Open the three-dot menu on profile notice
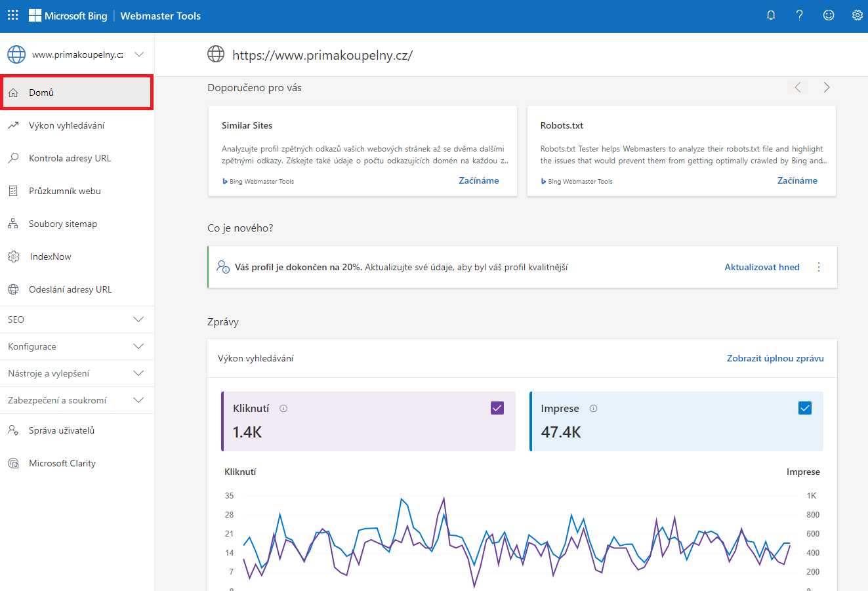 (x=819, y=267)
